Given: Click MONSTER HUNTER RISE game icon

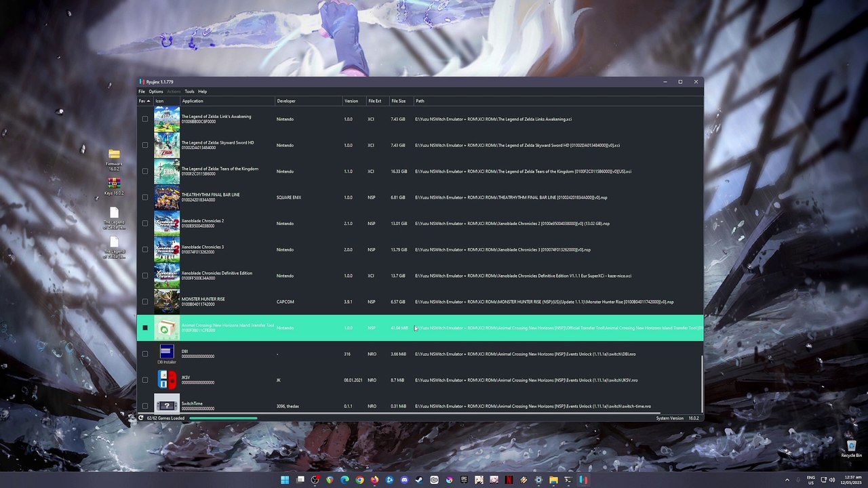Looking at the screenshot, I should 167,302.
